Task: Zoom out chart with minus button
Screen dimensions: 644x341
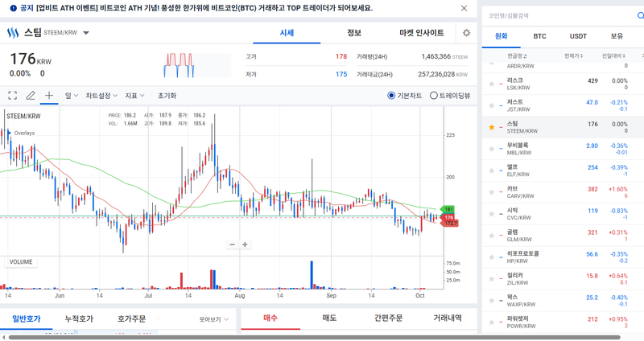Action: click(232, 244)
